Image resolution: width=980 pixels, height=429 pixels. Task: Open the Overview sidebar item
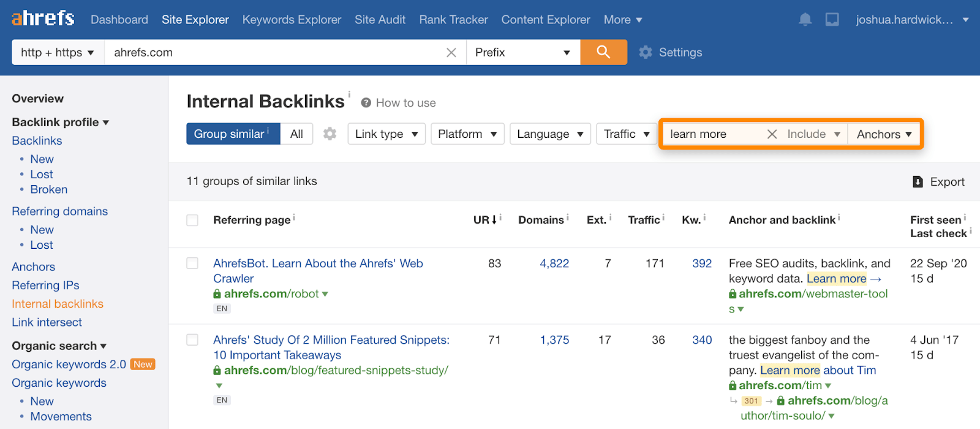(37, 99)
